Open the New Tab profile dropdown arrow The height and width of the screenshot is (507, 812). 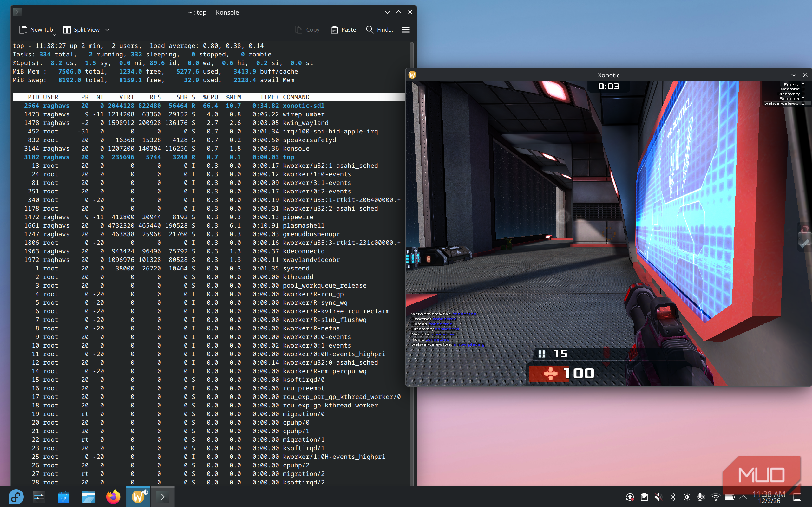coord(54,35)
